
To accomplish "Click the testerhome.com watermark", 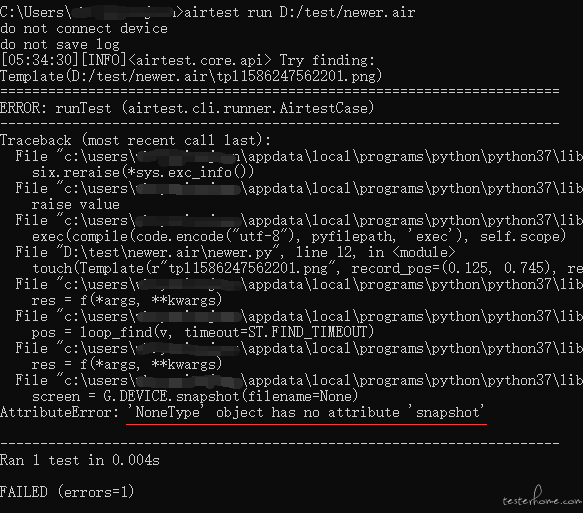I will [x=542, y=499].
